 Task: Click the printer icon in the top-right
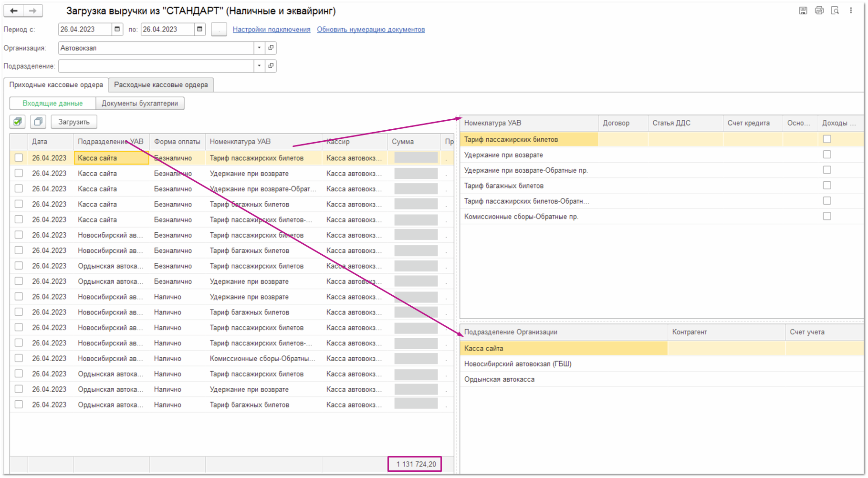[x=819, y=10]
